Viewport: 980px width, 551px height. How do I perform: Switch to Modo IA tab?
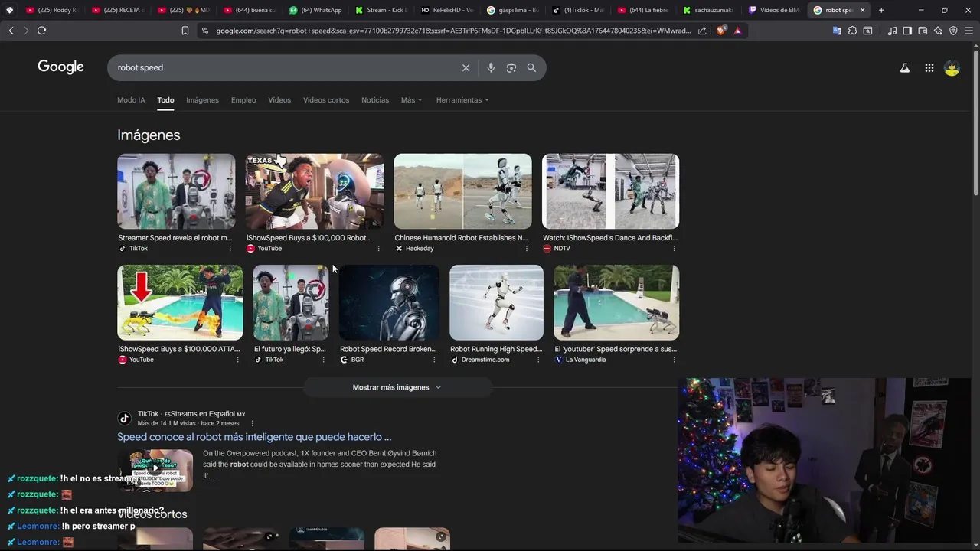coord(131,100)
